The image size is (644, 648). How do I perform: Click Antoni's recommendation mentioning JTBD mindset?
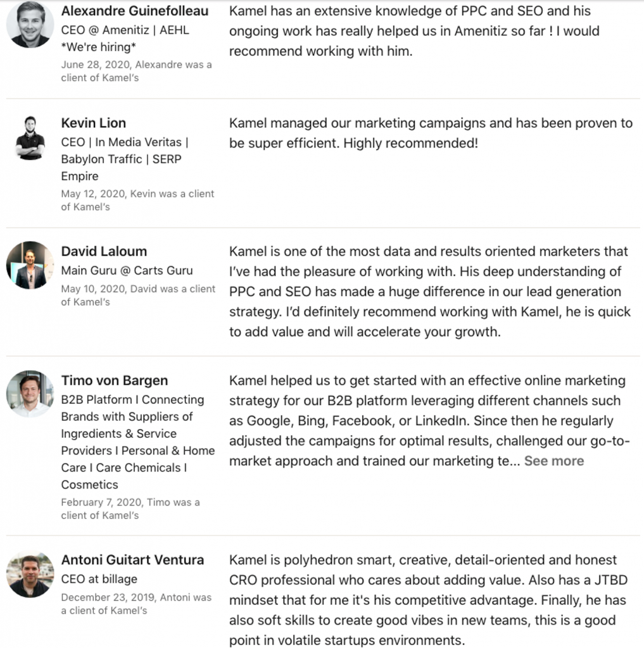click(x=429, y=600)
